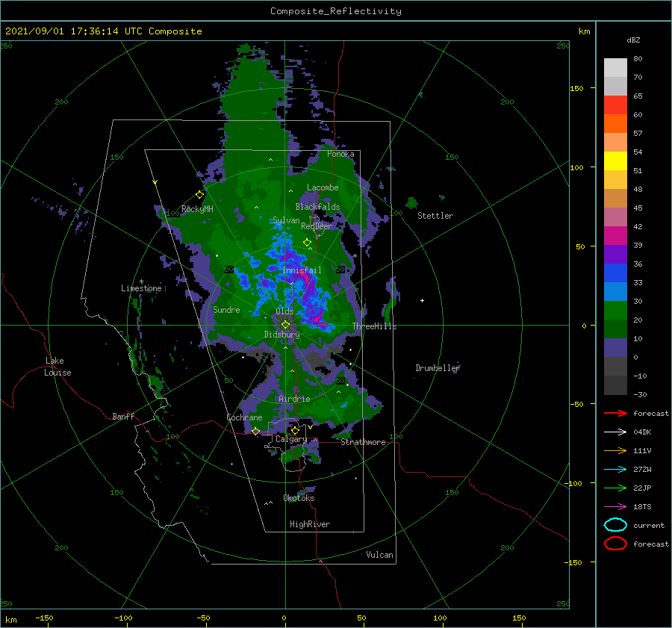Viewport: 672px width, 628px height.
Task: Pick the dark gray -30 to -10 swatch
Action: click(x=615, y=385)
